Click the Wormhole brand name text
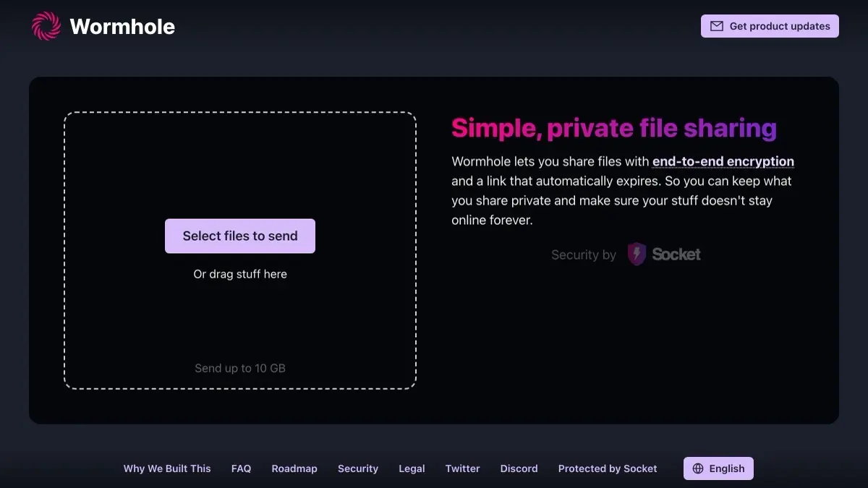868x488 pixels. (122, 27)
